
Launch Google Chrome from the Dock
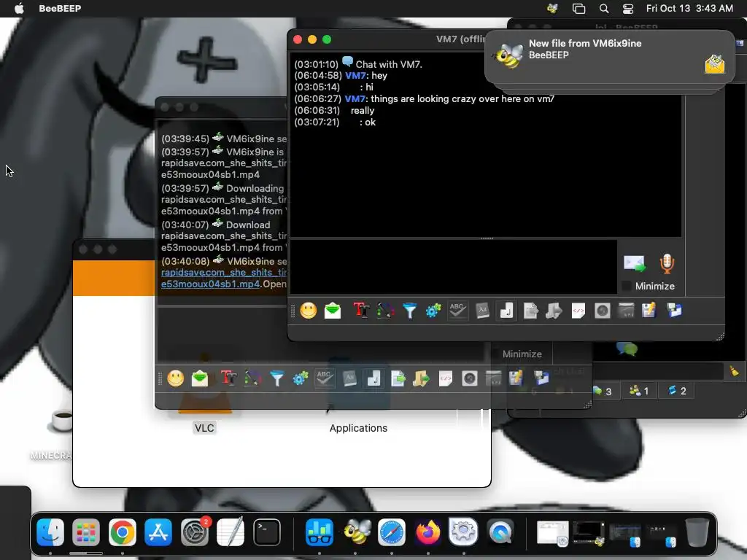(123, 532)
